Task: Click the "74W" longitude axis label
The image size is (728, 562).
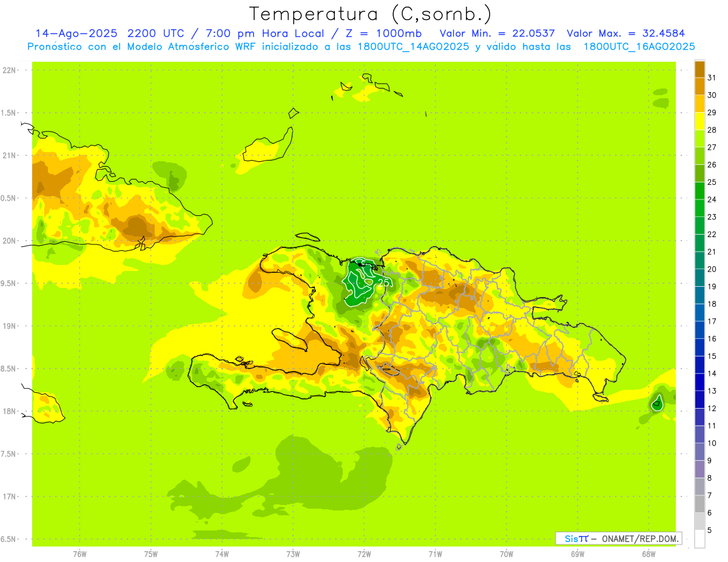Action: pyautogui.click(x=222, y=554)
